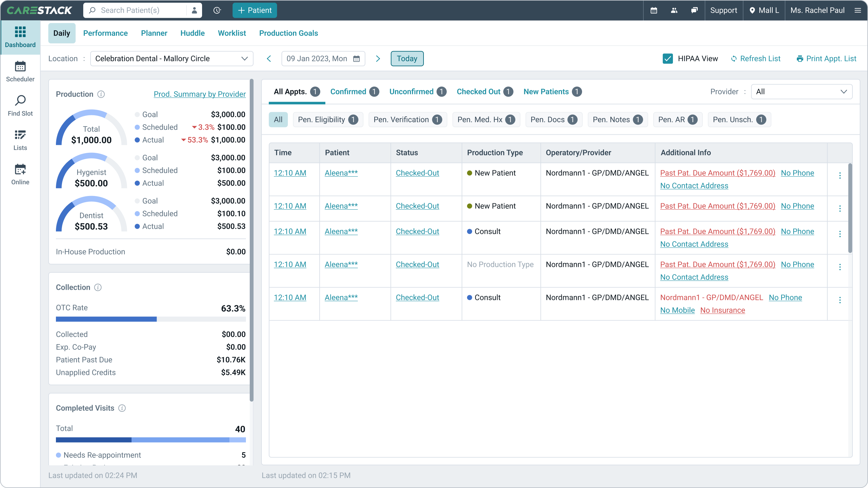Select the All Appts. tab

(297, 92)
